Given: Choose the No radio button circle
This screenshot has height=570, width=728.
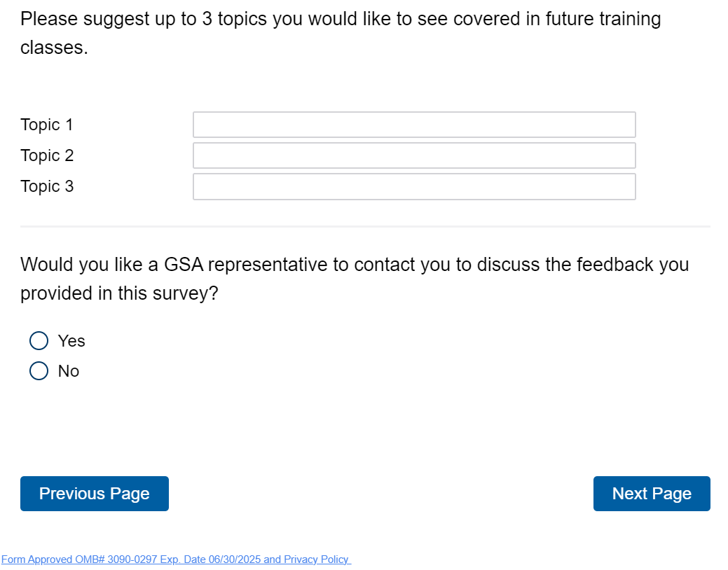Looking at the screenshot, I should [39, 371].
